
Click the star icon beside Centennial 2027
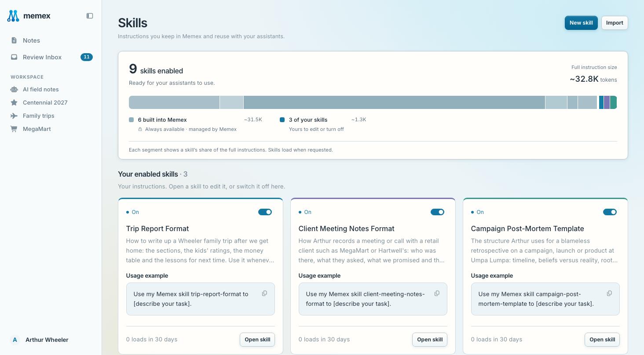tap(14, 102)
